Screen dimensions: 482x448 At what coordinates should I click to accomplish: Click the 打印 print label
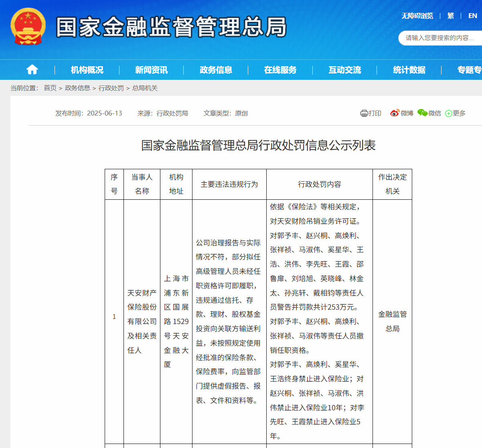click(375, 114)
